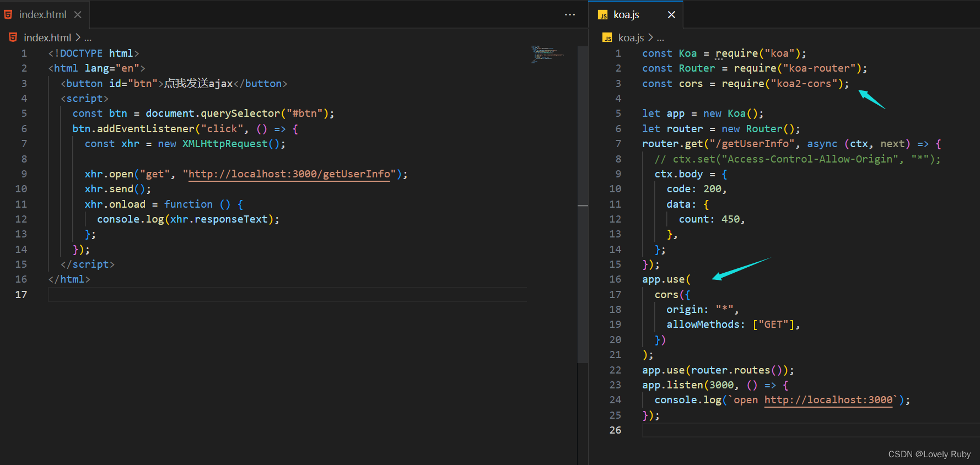Click the '/getUserInfo' route string in koa.js

pos(752,144)
